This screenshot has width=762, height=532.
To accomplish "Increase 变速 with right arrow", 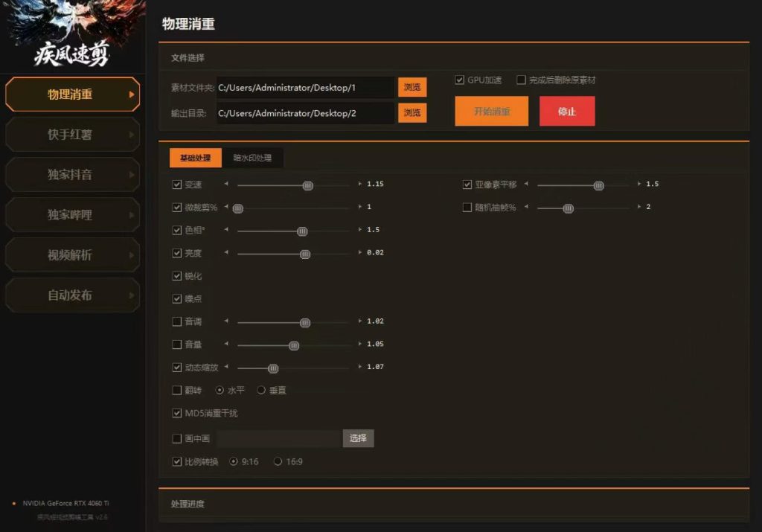I will click(359, 184).
